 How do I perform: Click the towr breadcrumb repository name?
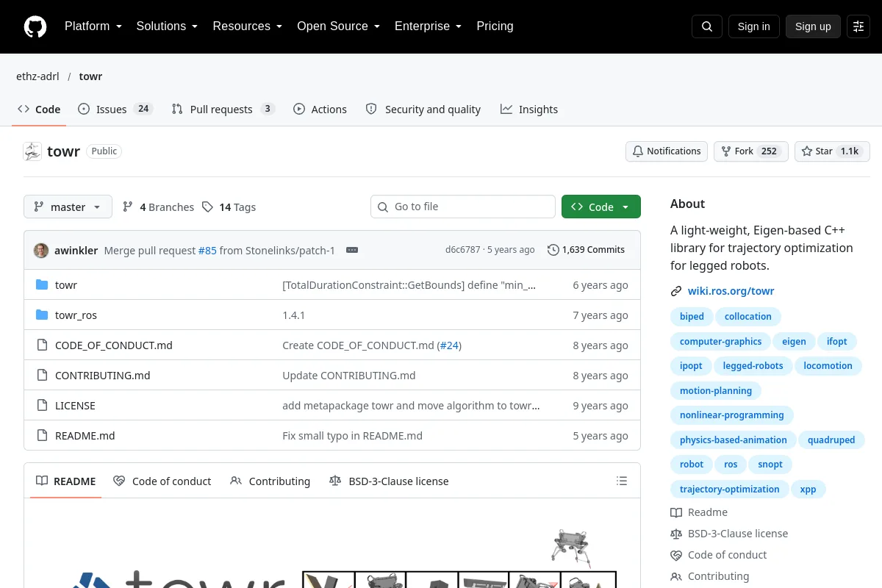[90, 76]
